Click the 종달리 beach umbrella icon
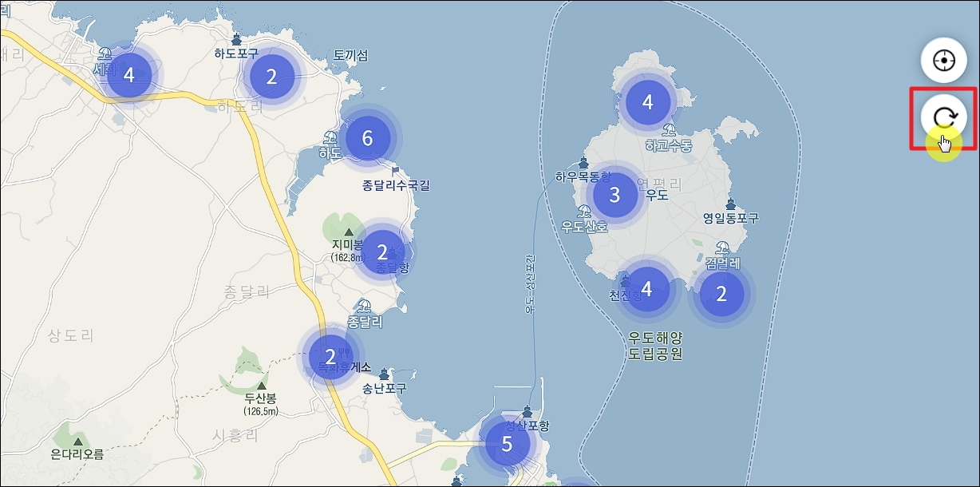This screenshot has height=487, width=980. click(x=365, y=307)
